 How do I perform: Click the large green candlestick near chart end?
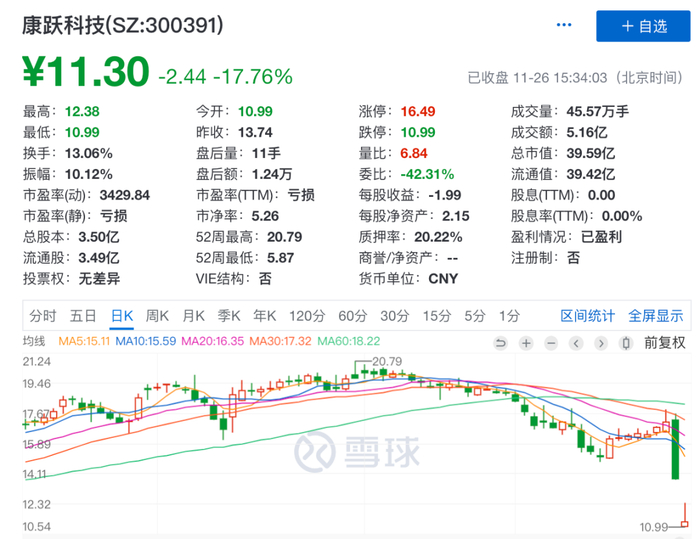(675, 449)
